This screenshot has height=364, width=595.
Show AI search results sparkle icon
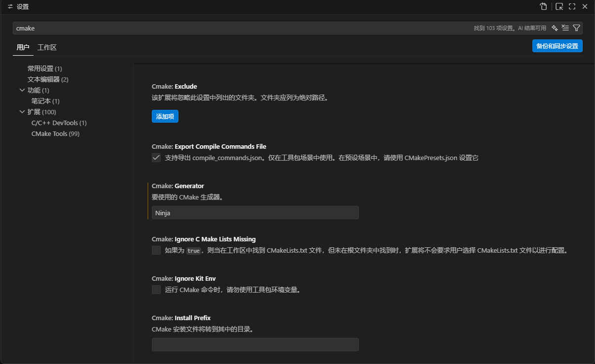[555, 28]
